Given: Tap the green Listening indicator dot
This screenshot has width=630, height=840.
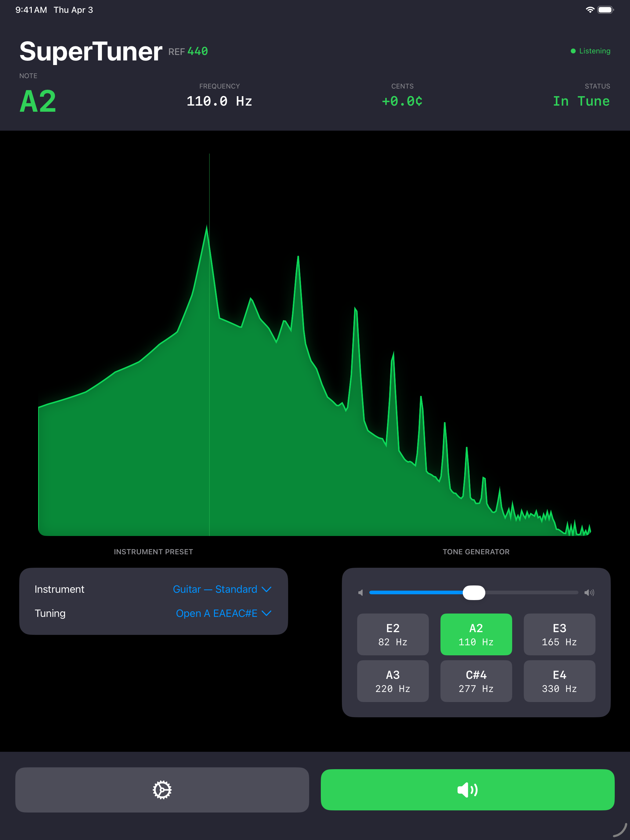Looking at the screenshot, I should [573, 51].
